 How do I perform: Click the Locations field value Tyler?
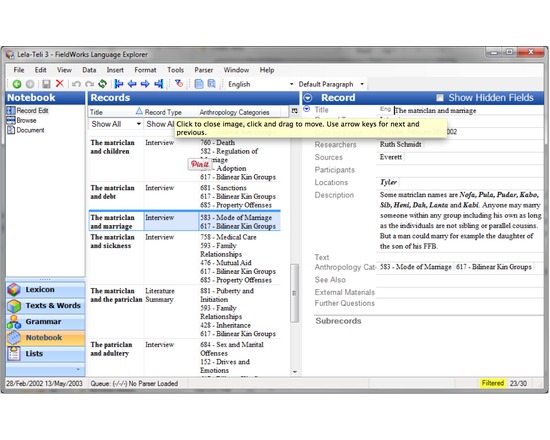[x=389, y=182]
